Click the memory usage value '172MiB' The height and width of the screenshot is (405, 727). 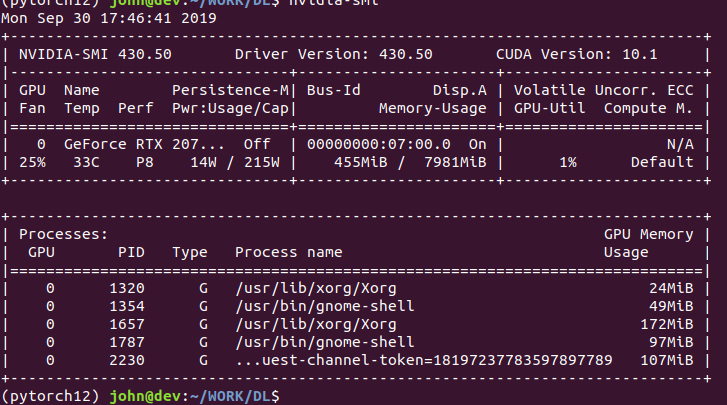pyautogui.click(x=666, y=324)
